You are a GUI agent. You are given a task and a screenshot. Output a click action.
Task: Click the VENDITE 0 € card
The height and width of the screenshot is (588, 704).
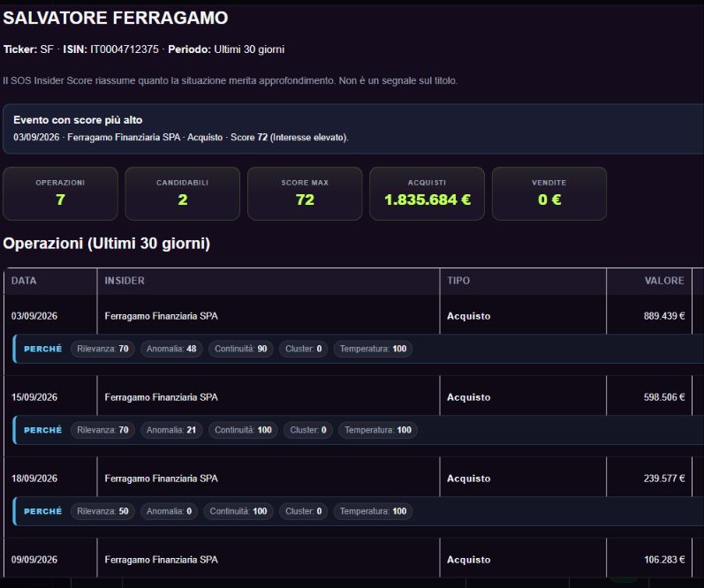[x=549, y=193]
